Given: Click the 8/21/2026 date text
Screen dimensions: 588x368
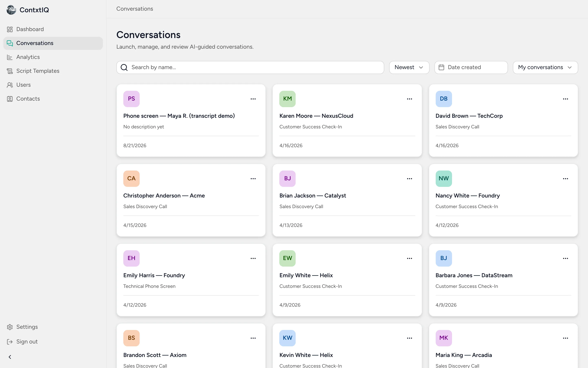Looking at the screenshot, I should click(x=135, y=146).
